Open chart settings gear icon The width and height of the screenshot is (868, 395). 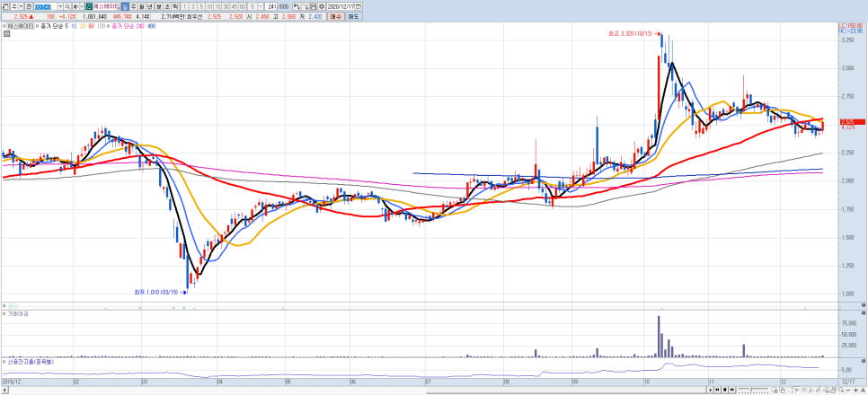(x=322, y=6)
